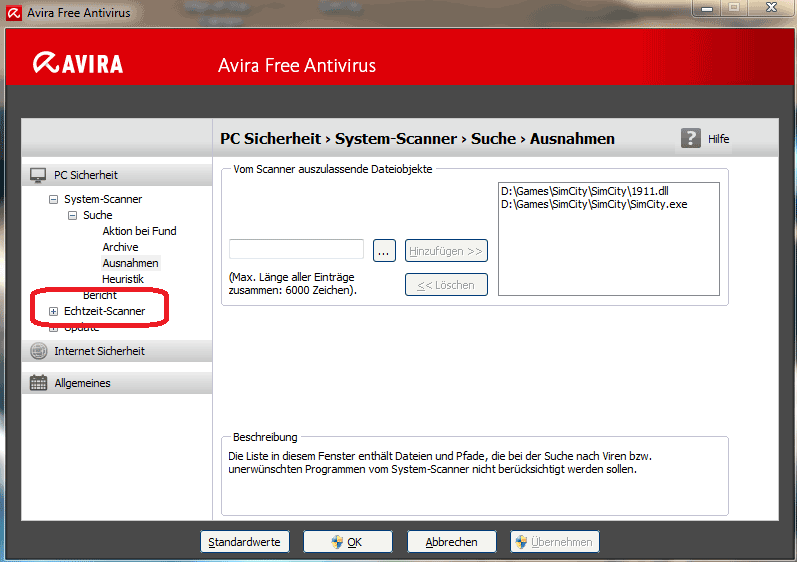The image size is (797, 562).
Task: Collapse the Suche tree node
Action: 73,215
